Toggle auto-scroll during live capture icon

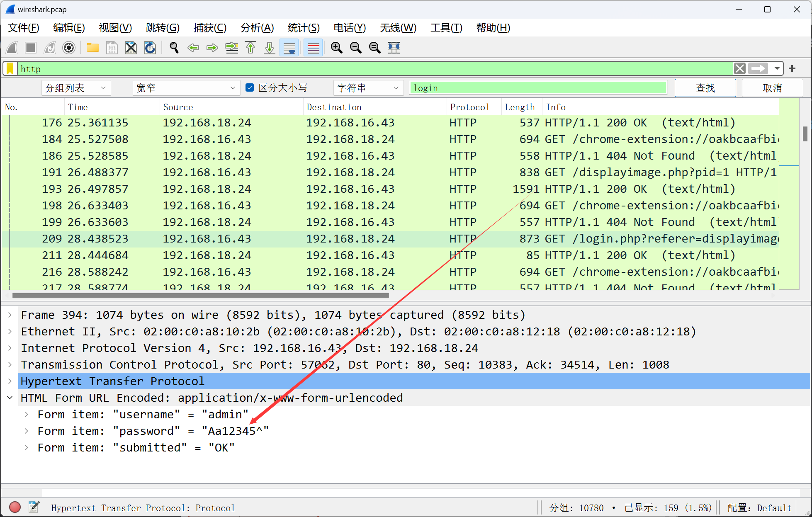(x=289, y=48)
